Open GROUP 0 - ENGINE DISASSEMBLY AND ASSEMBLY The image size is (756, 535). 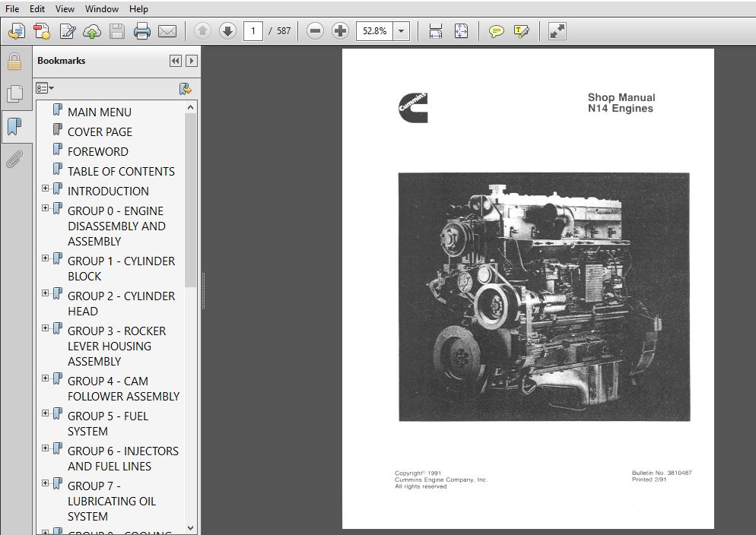[116, 226]
